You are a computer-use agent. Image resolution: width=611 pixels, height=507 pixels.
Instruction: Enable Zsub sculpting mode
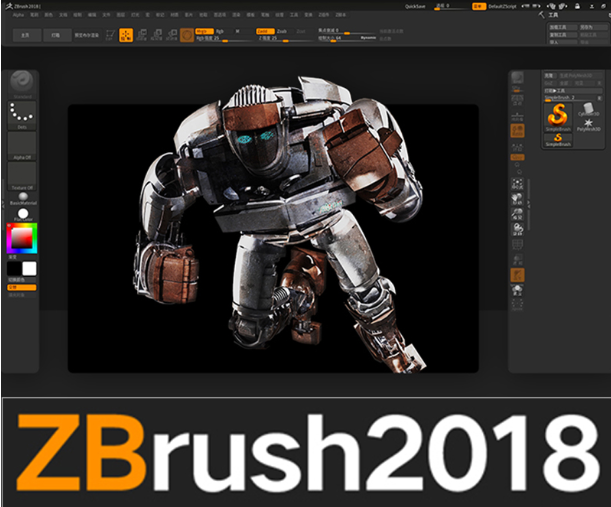[x=281, y=31]
